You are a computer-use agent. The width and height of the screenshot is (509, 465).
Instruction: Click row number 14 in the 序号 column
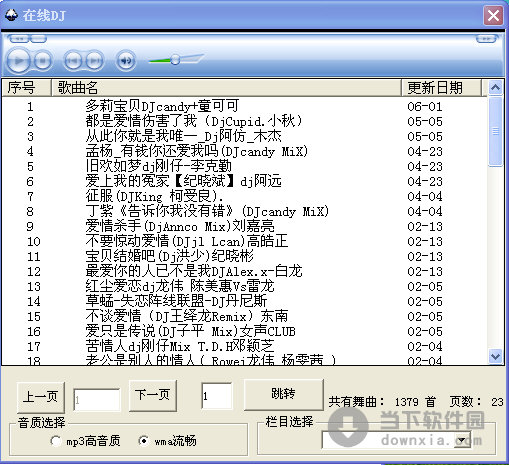(x=34, y=302)
